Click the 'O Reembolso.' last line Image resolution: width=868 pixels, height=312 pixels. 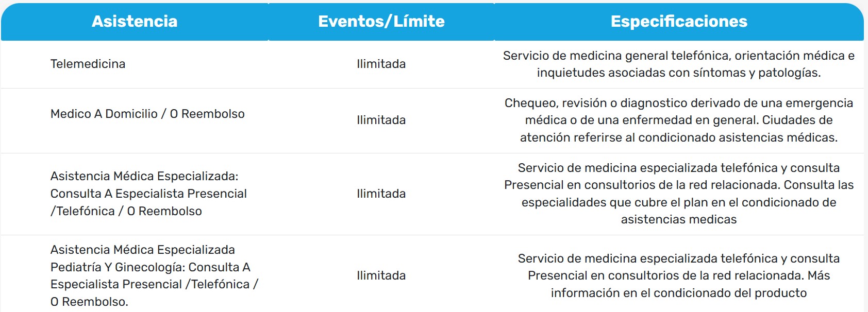click(89, 302)
